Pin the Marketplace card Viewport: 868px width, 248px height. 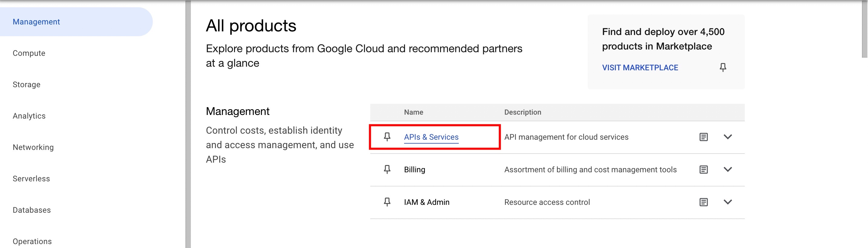[x=723, y=68]
